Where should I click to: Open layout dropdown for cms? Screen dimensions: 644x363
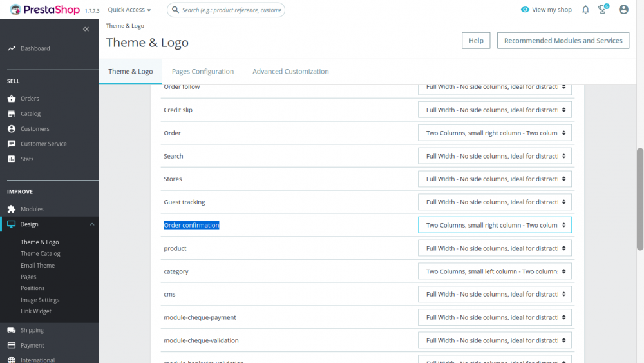495,295
